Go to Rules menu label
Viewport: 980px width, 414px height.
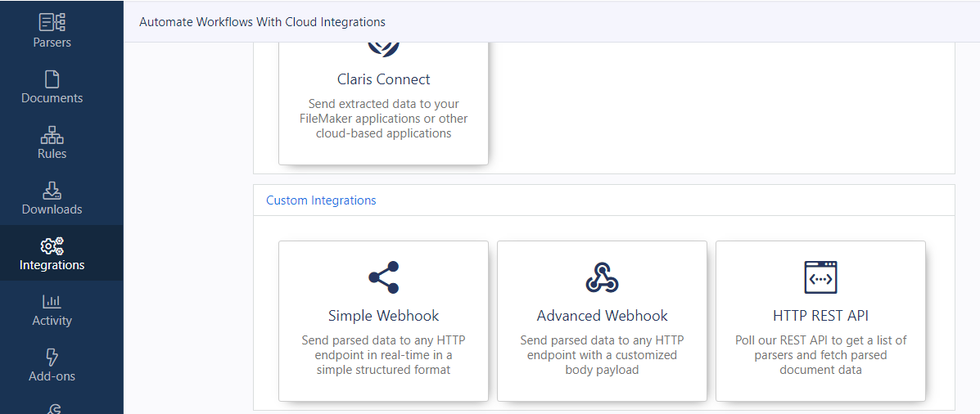point(52,154)
